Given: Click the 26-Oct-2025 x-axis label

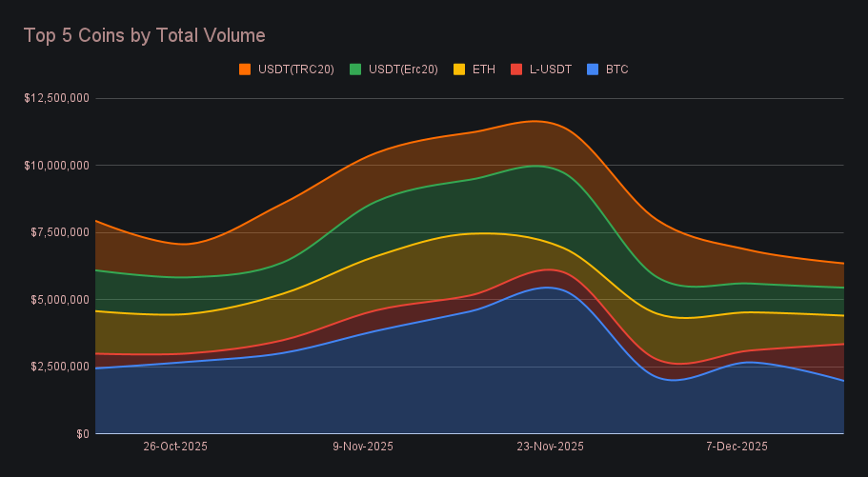Looking at the screenshot, I should [175, 446].
